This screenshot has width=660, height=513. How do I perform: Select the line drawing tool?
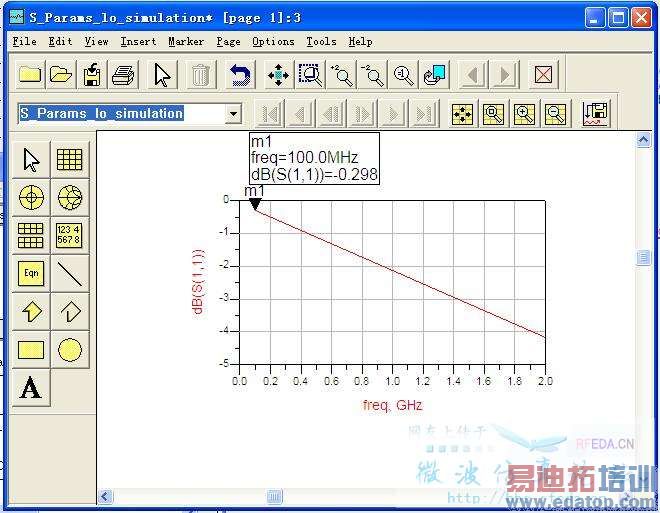coord(69,273)
